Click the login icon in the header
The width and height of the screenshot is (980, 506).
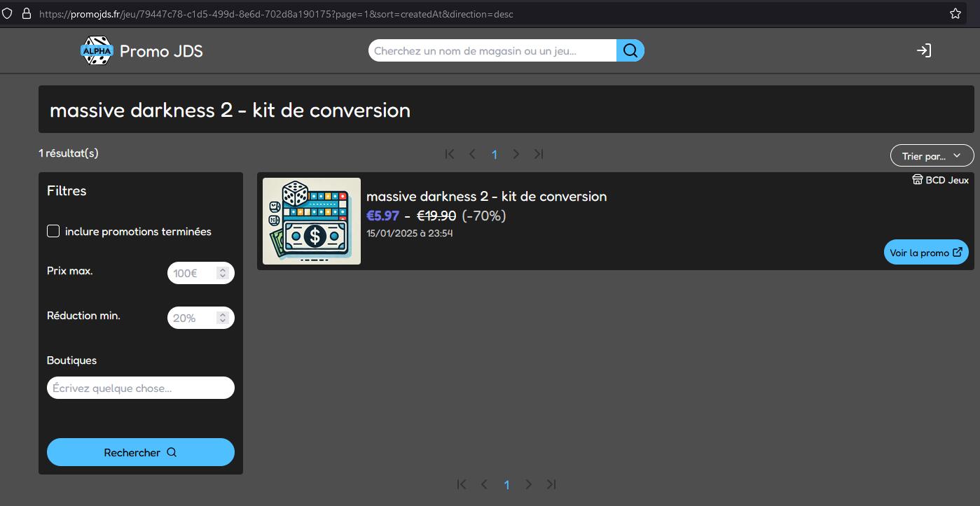coord(924,50)
